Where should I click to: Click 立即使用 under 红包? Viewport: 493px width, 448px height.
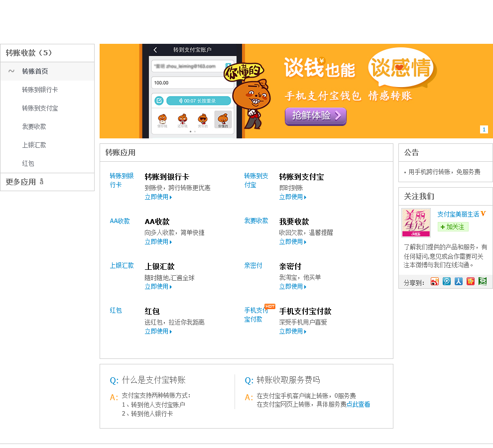click(x=158, y=332)
